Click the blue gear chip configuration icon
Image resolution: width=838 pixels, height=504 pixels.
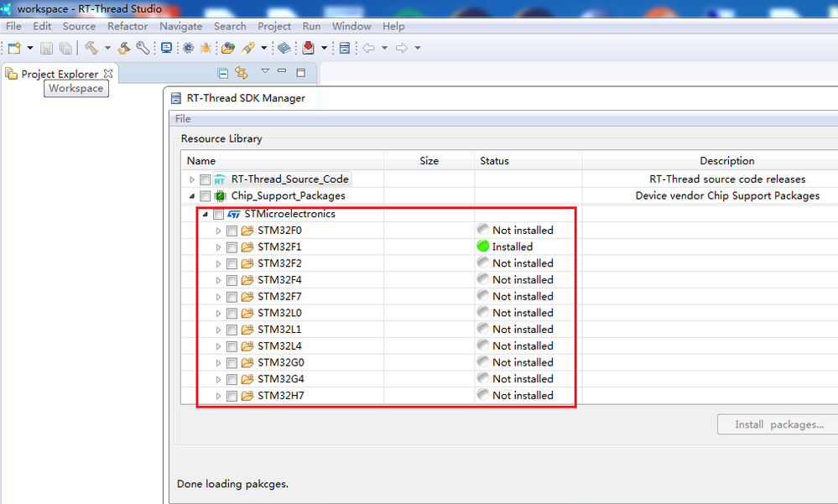[x=188, y=48]
